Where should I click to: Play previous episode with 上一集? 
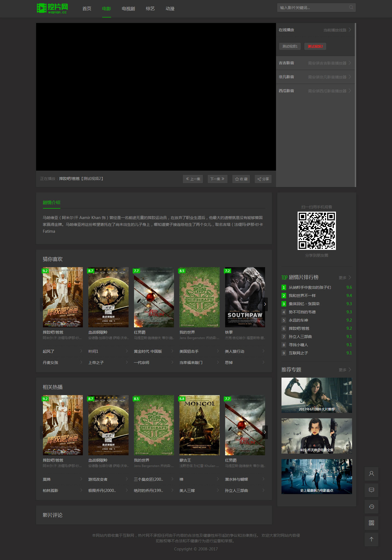tap(193, 179)
